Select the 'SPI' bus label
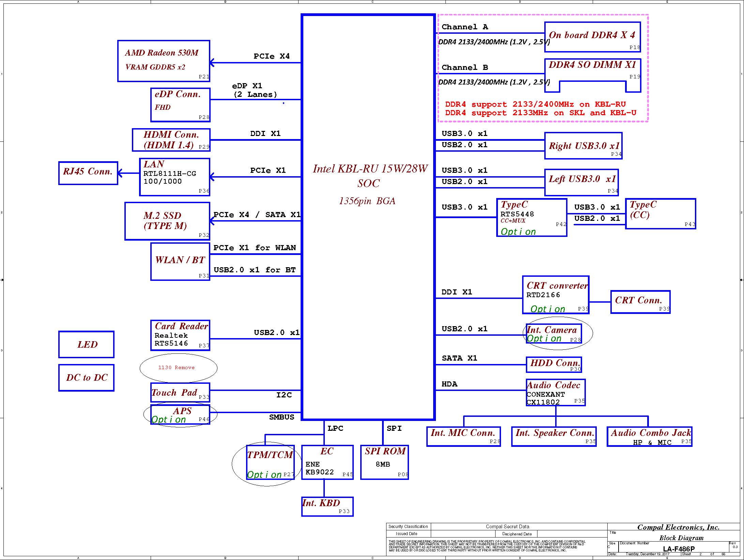Screen dimensions: 744x560 tap(394, 428)
